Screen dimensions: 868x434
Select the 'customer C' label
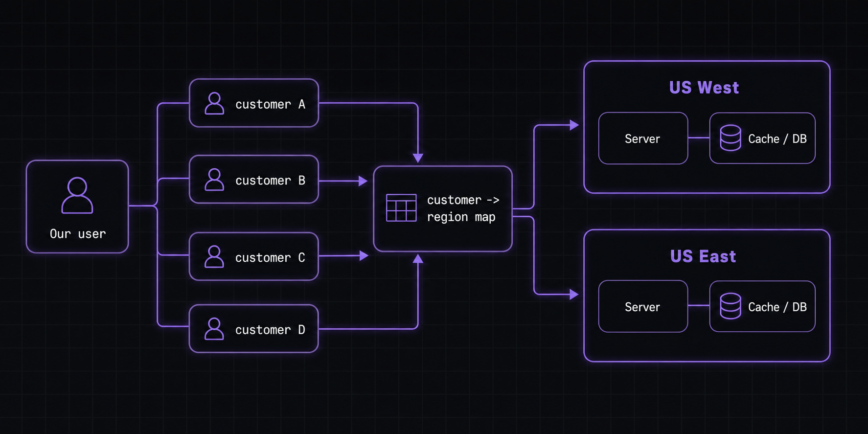click(x=270, y=257)
